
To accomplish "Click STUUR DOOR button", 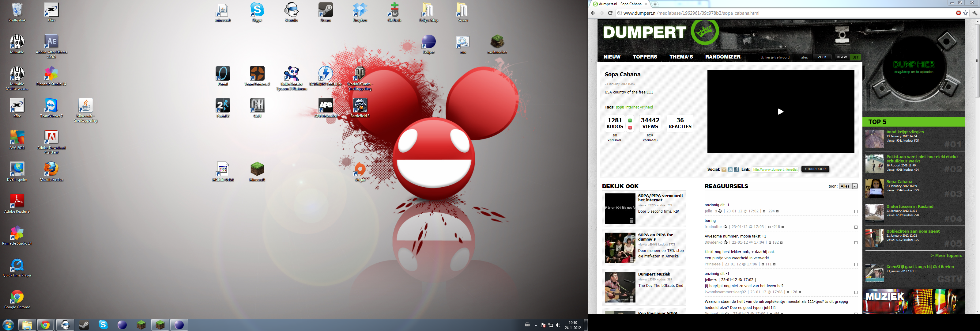I will pos(815,169).
